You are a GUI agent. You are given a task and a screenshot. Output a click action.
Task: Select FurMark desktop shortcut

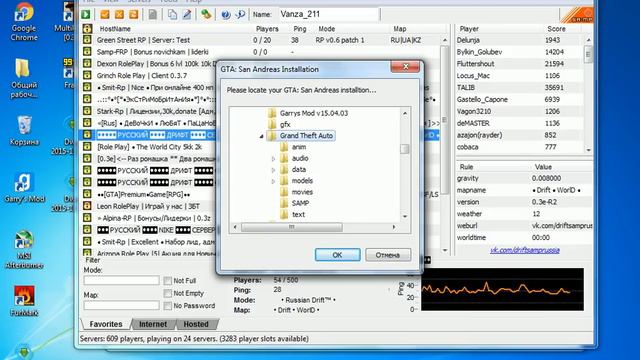(24, 301)
